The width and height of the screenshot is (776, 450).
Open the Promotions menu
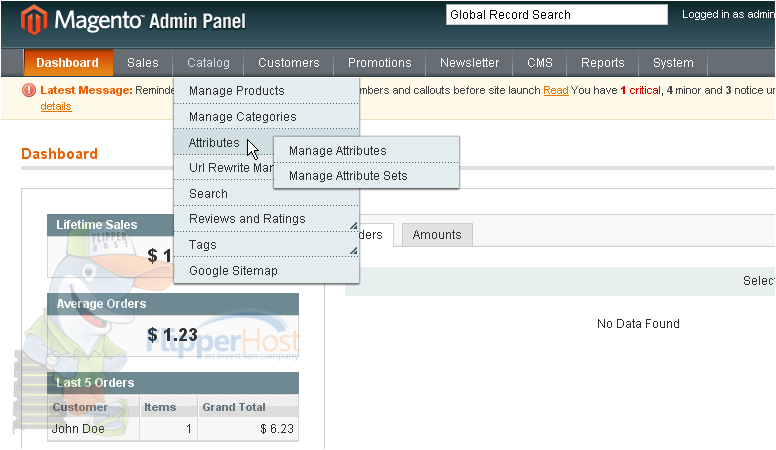(380, 63)
